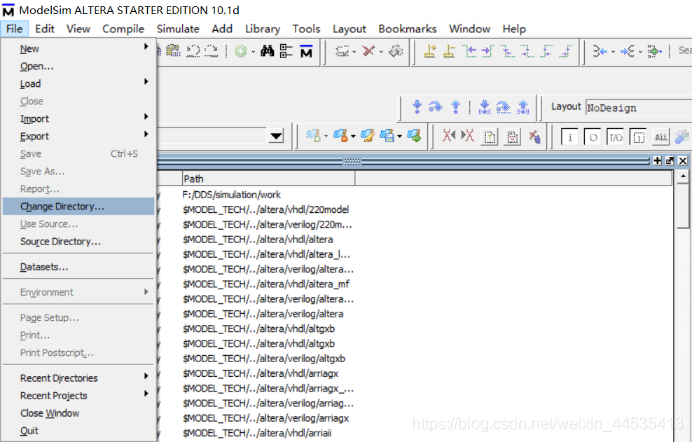Click the Delete Cursor yellow icon
Image resolution: width=693 pixels, height=442 pixels.
[x=449, y=51]
